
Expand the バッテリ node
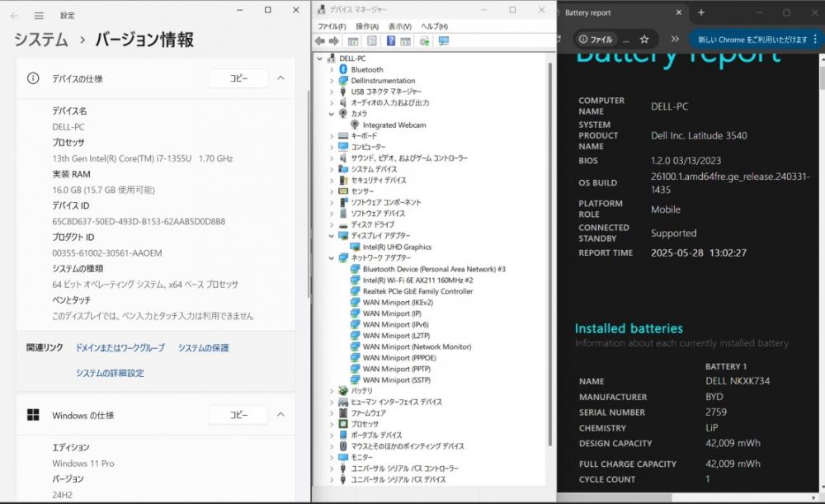pyautogui.click(x=332, y=391)
